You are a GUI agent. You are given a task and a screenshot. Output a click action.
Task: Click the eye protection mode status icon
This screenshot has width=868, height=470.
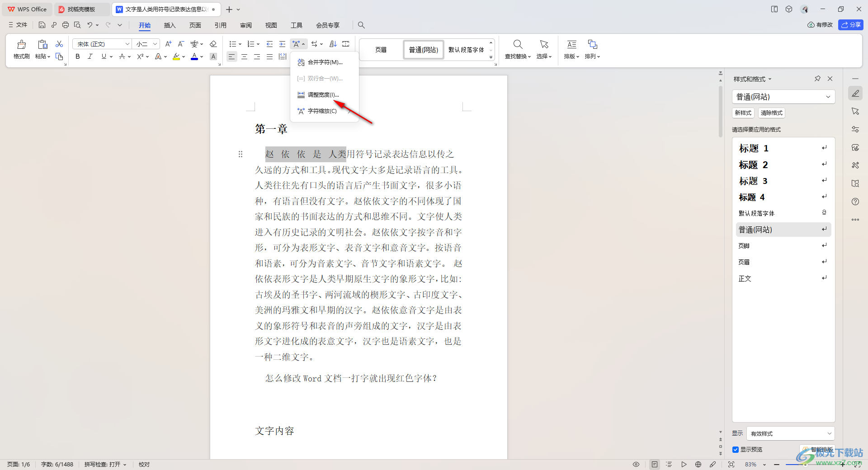636,464
